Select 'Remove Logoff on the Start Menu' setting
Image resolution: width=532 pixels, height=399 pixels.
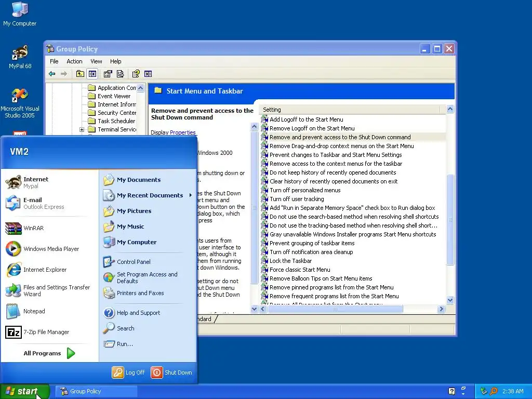pyautogui.click(x=308, y=128)
